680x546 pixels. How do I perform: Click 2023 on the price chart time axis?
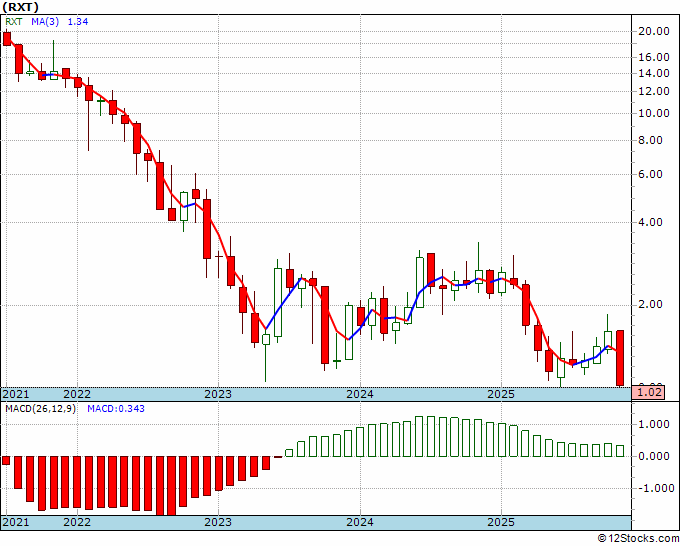[x=218, y=394]
